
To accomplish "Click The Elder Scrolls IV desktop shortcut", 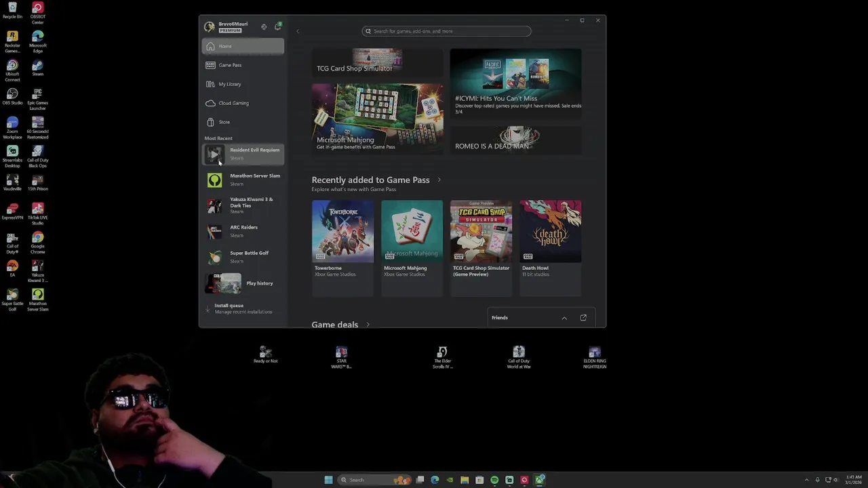I will (x=442, y=358).
